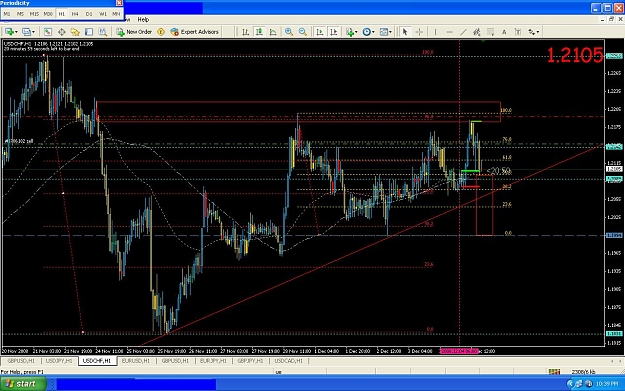Click the chart tabs scroll-left arrow
The height and width of the screenshot is (391, 625).
click(x=612, y=361)
